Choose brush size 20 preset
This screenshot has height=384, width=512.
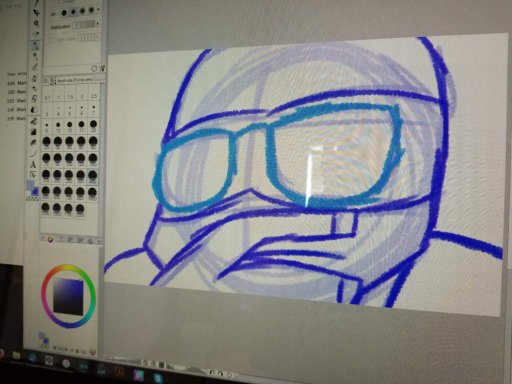pos(93,125)
